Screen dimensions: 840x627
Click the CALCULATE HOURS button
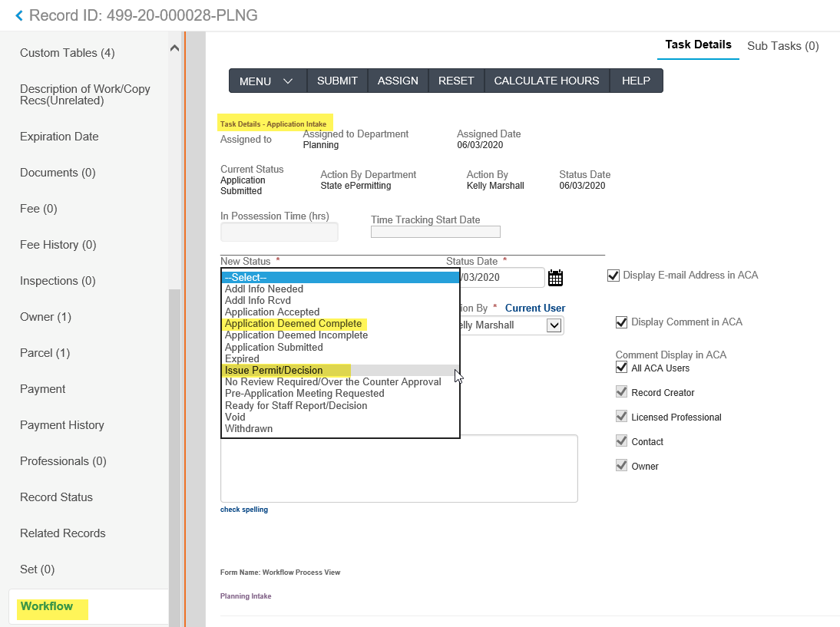pos(547,81)
